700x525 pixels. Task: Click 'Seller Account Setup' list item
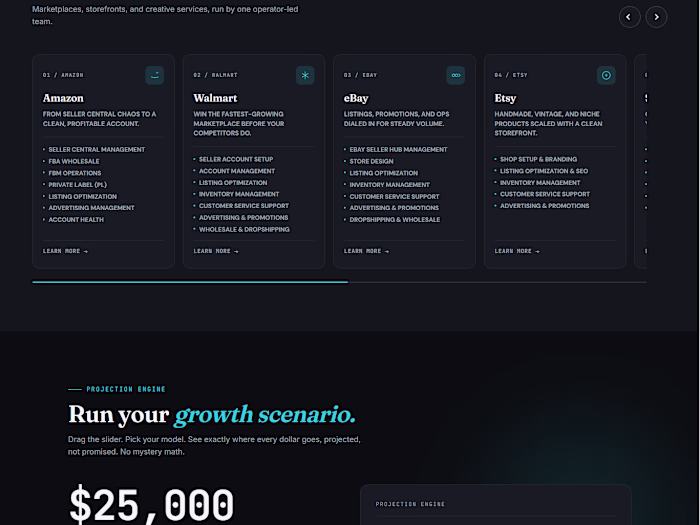pos(236,159)
